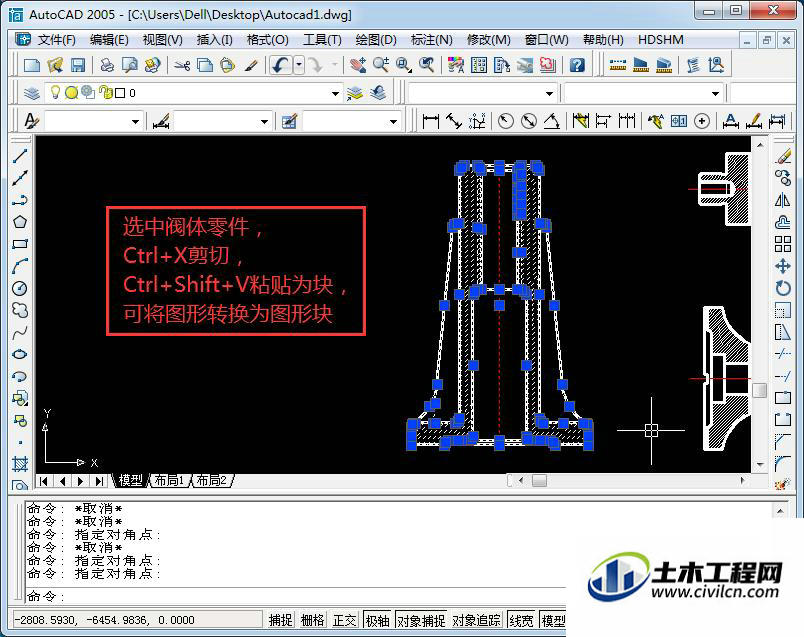Click the Copy Object modify tool
Screen dimensions: 804x637
pyautogui.click(x=783, y=178)
